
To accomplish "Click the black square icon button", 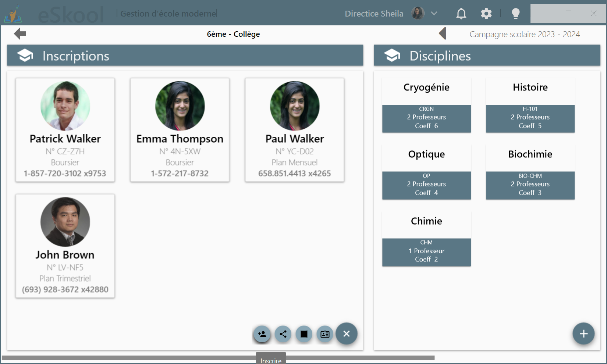I will pyautogui.click(x=304, y=334).
